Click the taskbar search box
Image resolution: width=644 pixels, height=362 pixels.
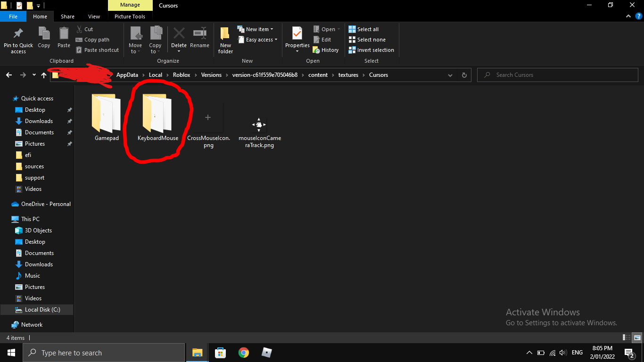[x=104, y=353]
